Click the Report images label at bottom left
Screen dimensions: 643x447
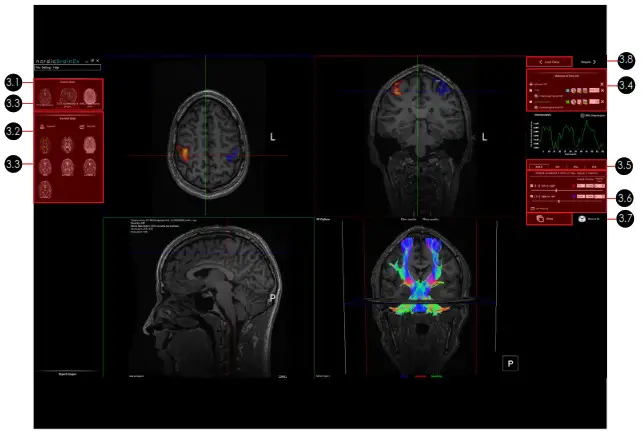tap(68, 374)
